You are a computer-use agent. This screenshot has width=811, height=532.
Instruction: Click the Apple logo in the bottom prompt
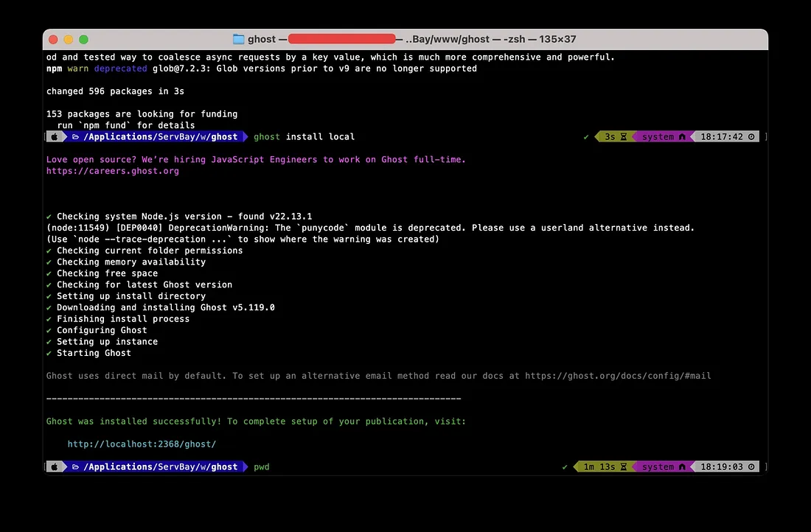[x=55, y=467]
